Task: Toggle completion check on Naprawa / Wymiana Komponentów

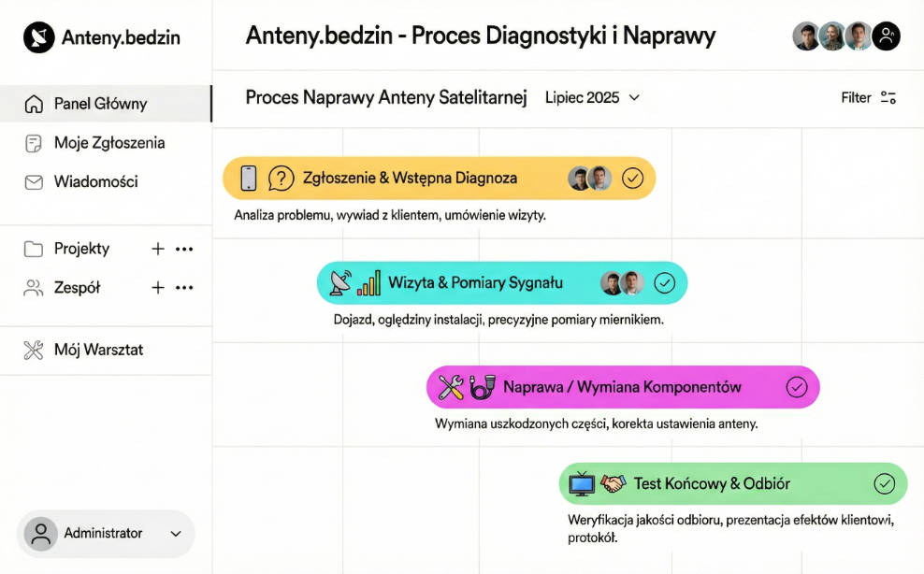Action: [x=797, y=387]
